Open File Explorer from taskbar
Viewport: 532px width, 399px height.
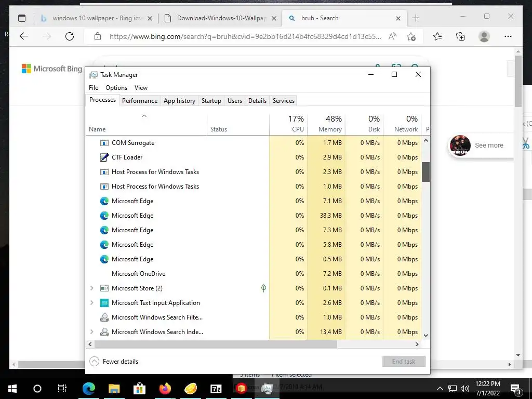click(114, 389)
